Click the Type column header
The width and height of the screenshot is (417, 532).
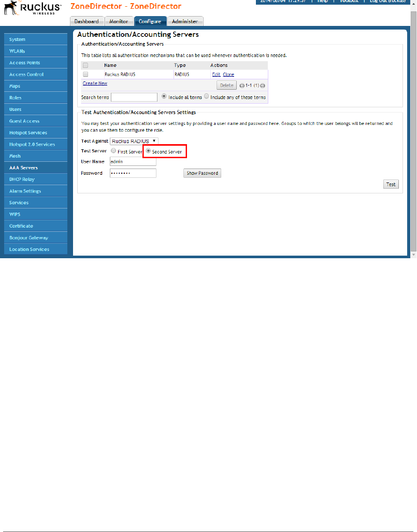pos(180,65)
